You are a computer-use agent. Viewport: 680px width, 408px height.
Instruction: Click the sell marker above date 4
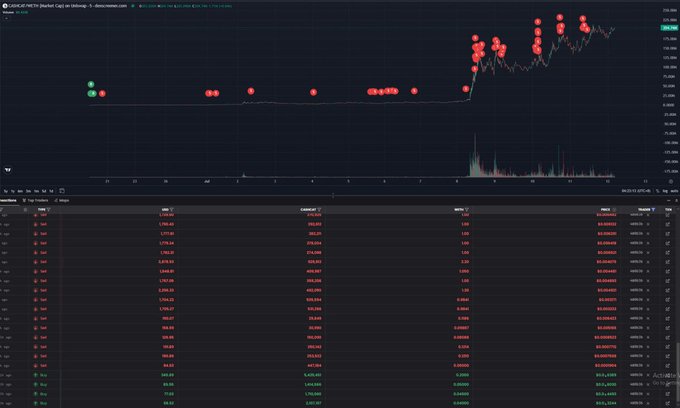[x=313, y=92]
